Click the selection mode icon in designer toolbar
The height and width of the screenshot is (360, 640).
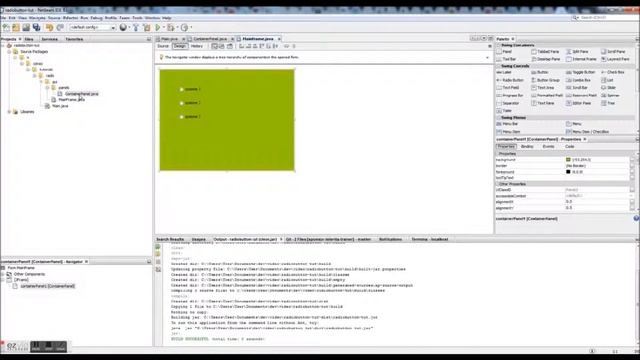point(214,47)
